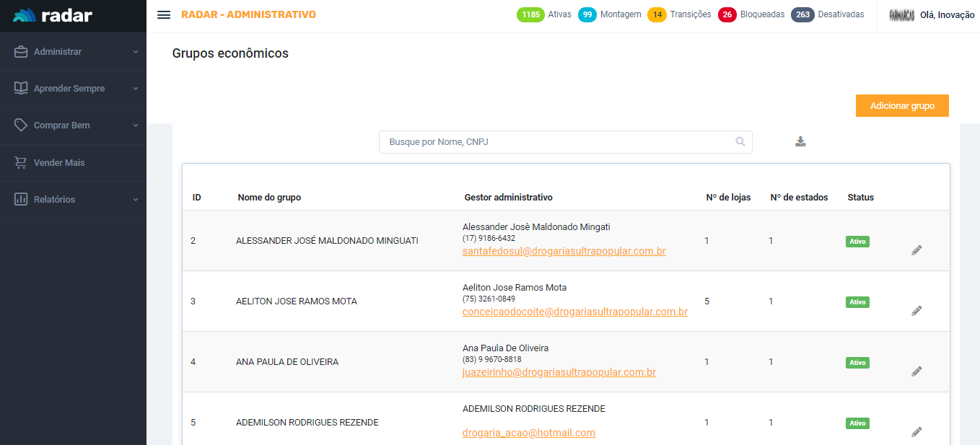The image size is (980, 445).
Task: Click the Vender Mais cart icon
Action: pyautogui.click(x=21, y=163)
